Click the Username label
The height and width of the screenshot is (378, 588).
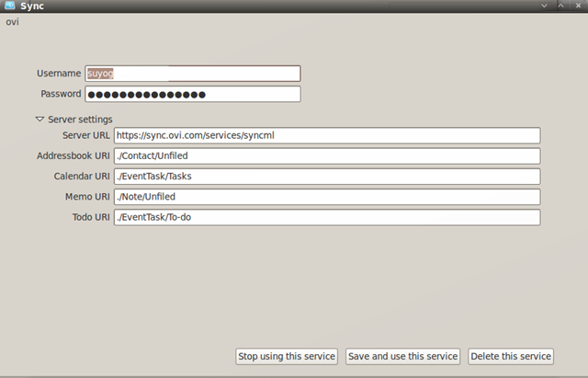[x=59, y=74]
